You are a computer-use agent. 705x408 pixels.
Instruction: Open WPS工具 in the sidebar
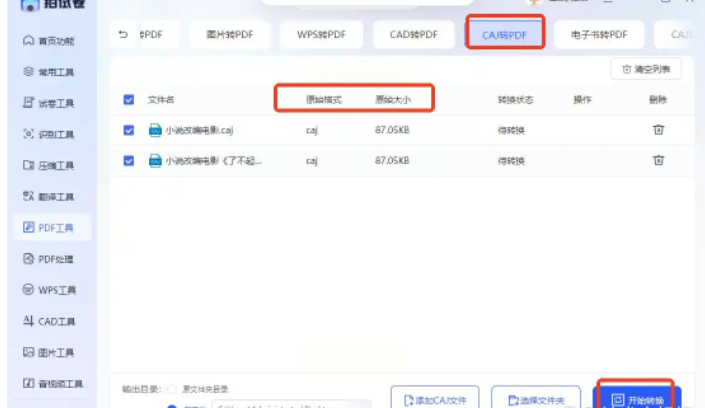point(49,290)
